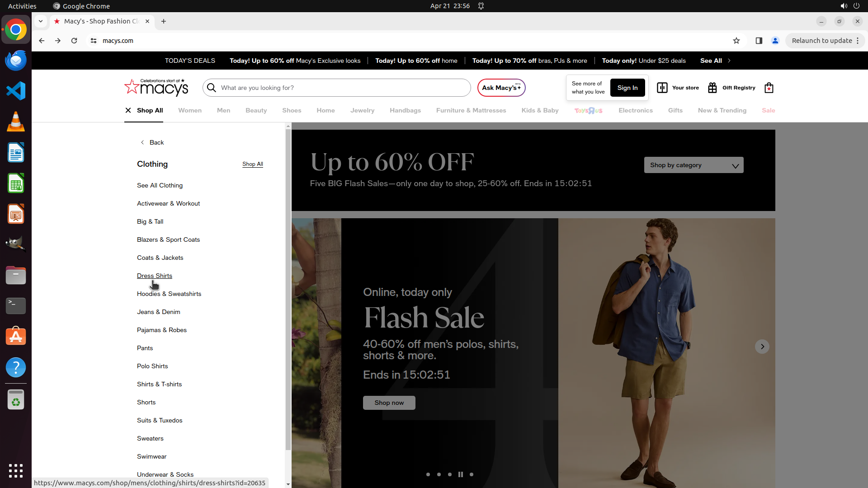Click the menu panel vertical scrollbar
Viewport: 868px width, 488px height.
click(288, 289)
